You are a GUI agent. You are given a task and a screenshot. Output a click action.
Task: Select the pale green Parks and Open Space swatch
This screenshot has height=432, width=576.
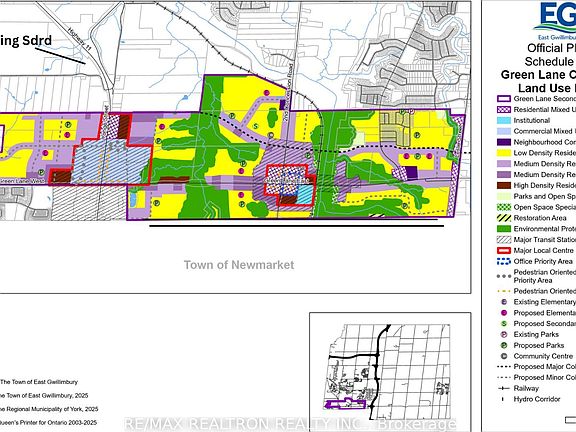click(504, 196)
